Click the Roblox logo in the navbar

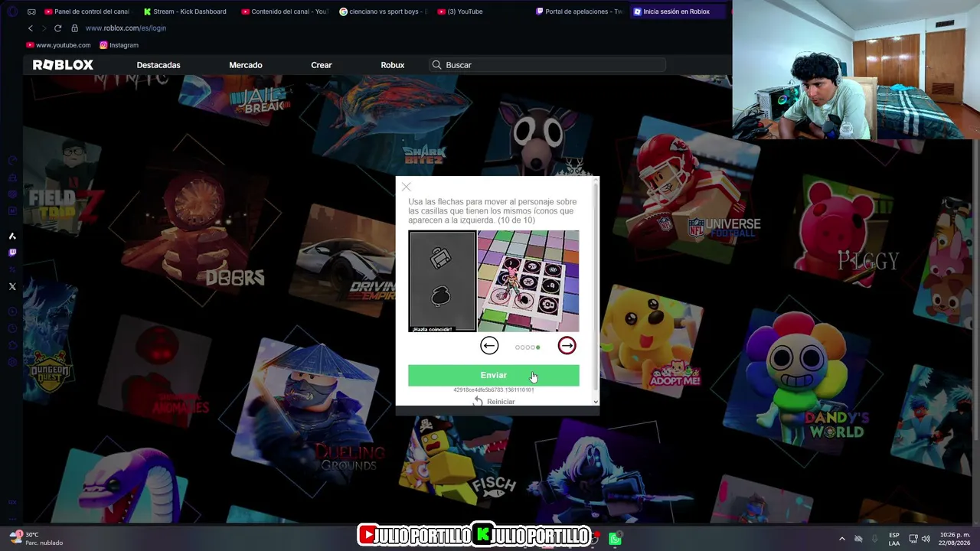click(x=63, y=65)
